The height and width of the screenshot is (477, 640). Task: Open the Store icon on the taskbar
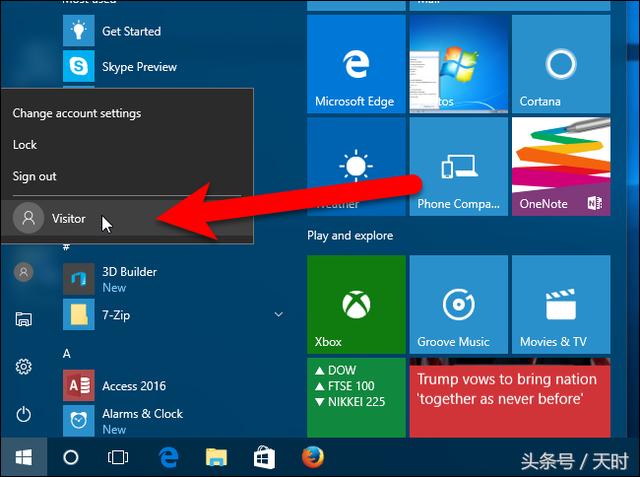tap(264, 457)
